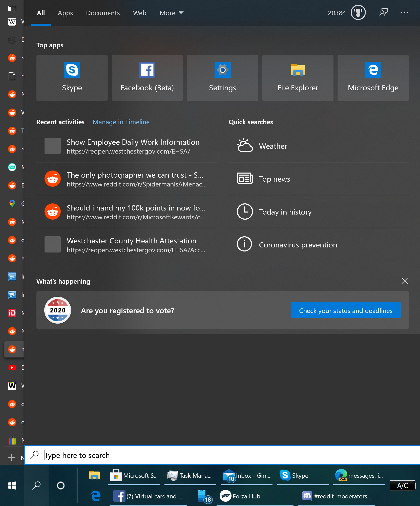Open Cortana circle on taskbar
This screenshot has width=420, height=506.
61,486
